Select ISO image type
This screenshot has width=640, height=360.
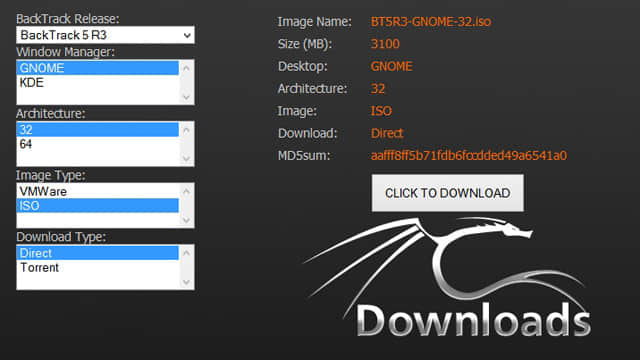98,206
